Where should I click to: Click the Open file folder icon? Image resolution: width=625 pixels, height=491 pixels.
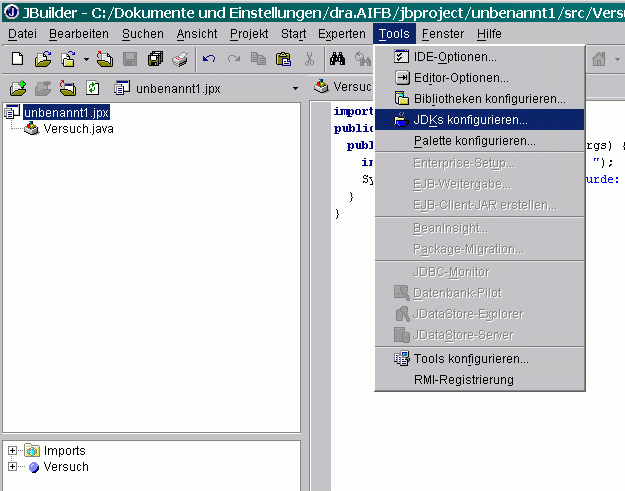pos(42,60)
